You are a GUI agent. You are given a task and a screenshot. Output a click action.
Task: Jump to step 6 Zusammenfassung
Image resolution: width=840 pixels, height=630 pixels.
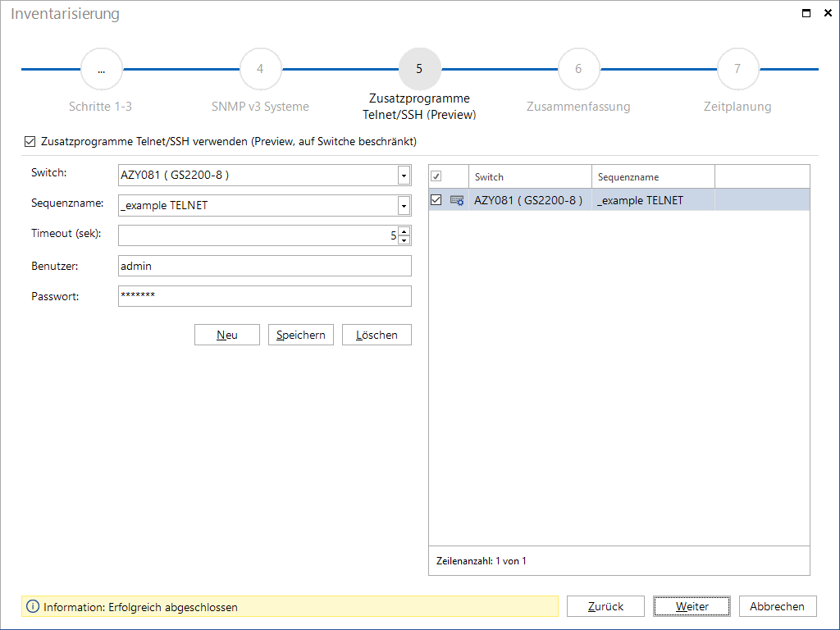coord(578,69)
